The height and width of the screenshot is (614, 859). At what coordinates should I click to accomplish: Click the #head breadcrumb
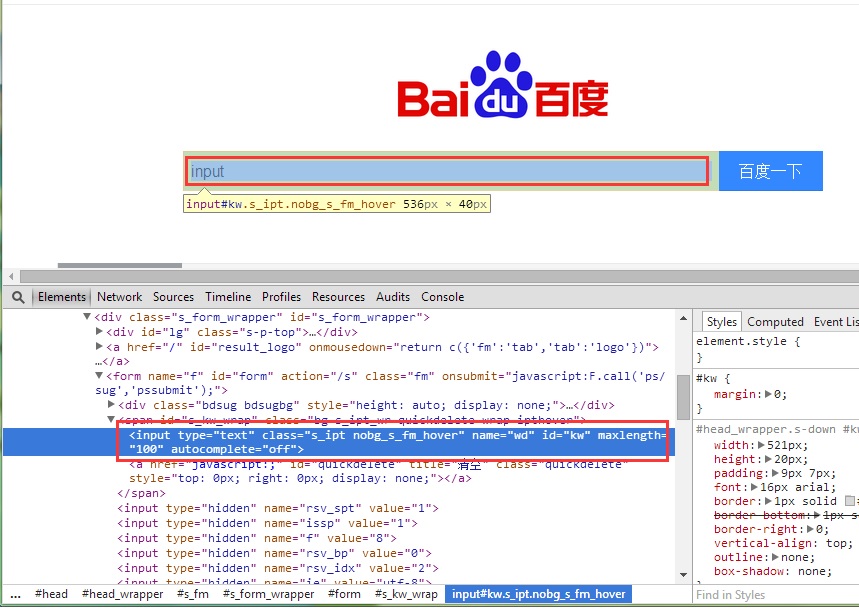tap(51, 594)
